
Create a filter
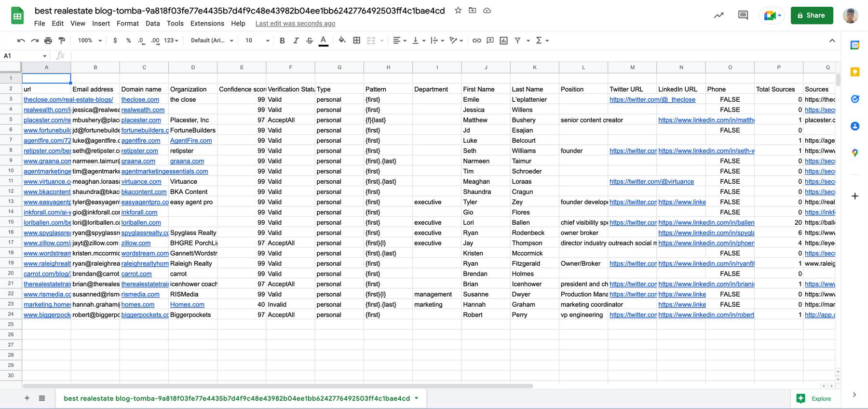[517, 41]
